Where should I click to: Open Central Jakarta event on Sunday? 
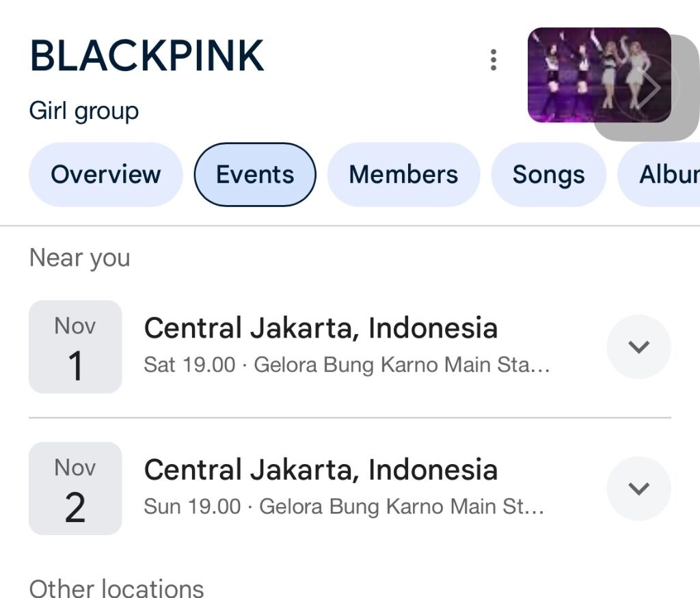[x=320, y=471]
